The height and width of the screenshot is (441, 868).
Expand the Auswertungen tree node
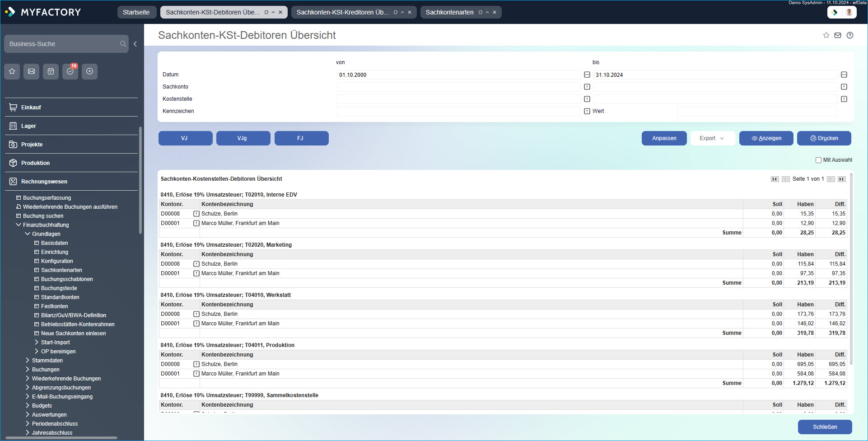coord(28,415)
